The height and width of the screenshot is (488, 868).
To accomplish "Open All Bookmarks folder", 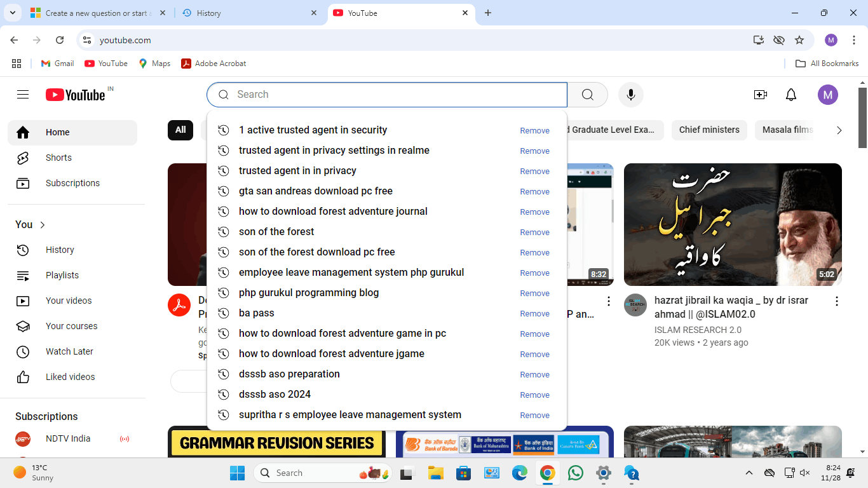I will (x=827, y=64).
